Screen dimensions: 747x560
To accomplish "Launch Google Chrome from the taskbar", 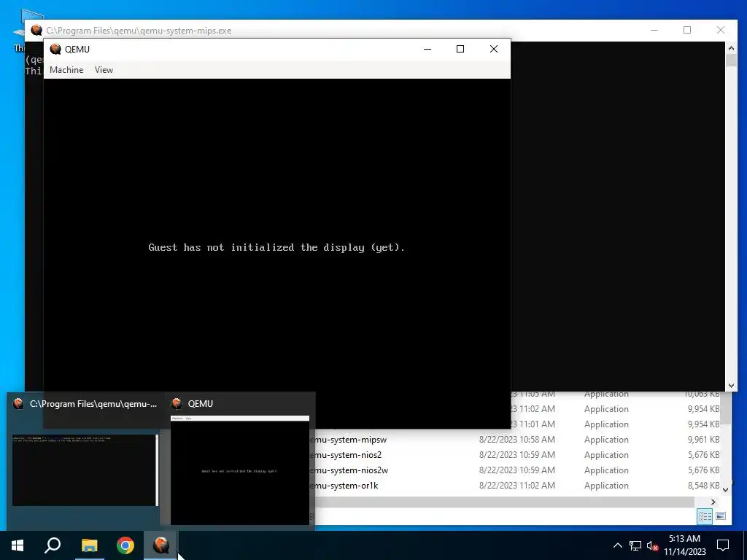I will pyautogui.click(x=125, y=545).
